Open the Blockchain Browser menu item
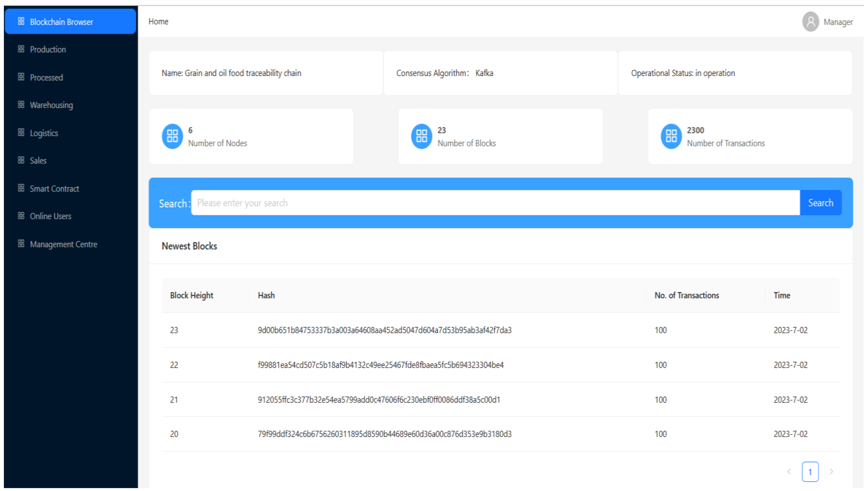The width and height of the screenshot is (868, 491). coord(62,22)
